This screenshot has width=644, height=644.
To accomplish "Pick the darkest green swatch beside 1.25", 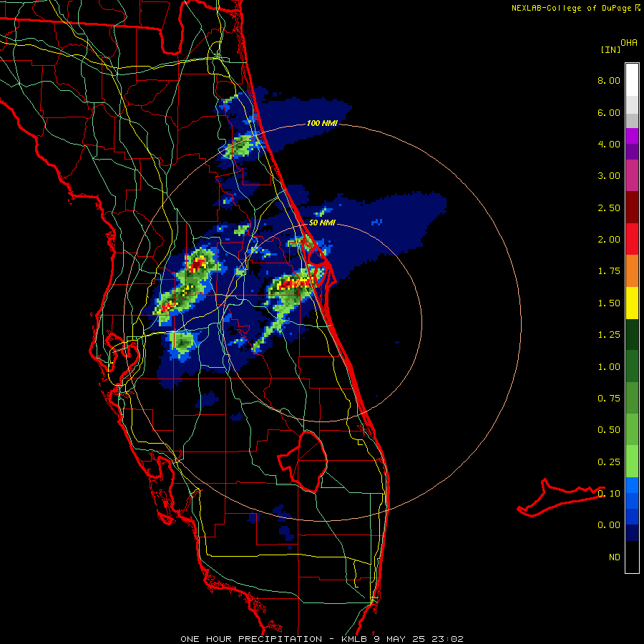I will 632,335.
